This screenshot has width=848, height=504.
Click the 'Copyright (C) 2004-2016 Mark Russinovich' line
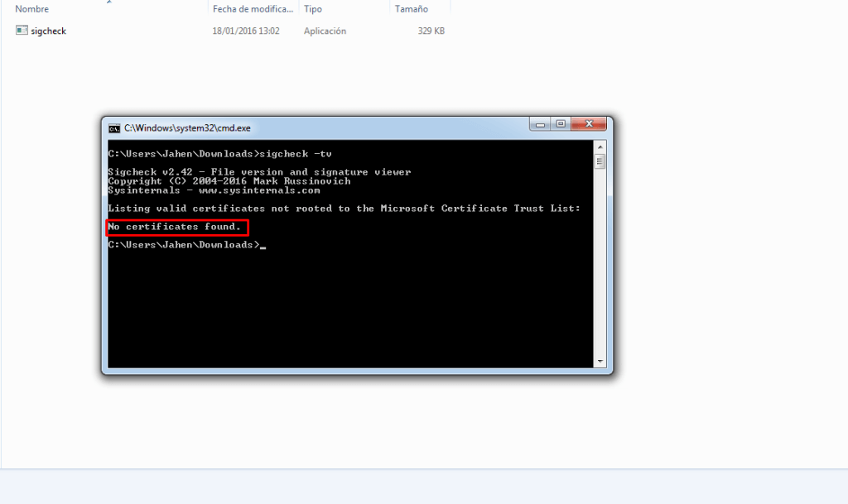229,181
